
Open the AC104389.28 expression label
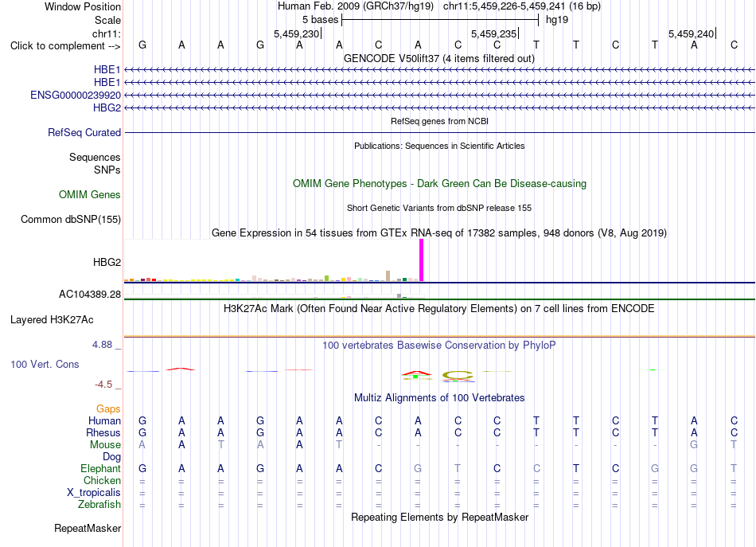tap(90, 295)
